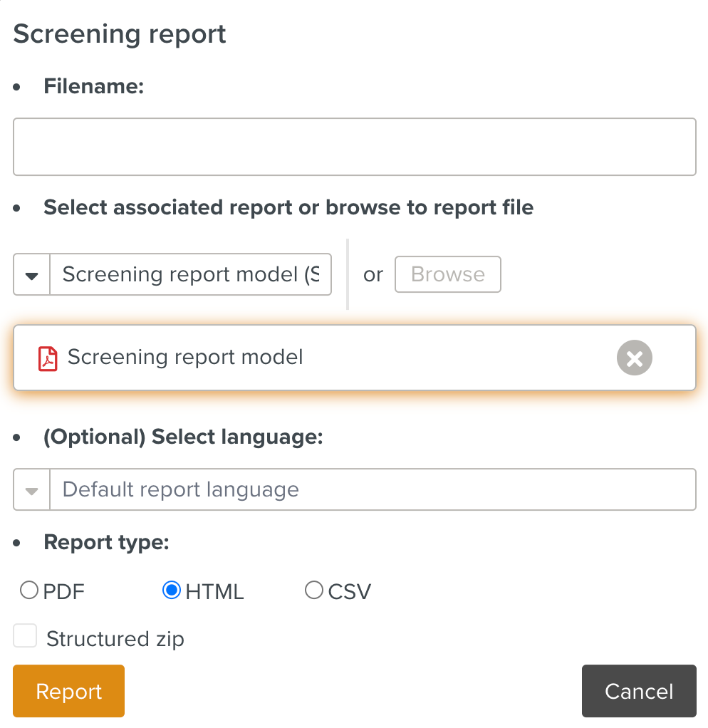Enable the Structured zip option
Image resolution: width=708 pixels, height=728 pixels.
(x=25, y=635)
